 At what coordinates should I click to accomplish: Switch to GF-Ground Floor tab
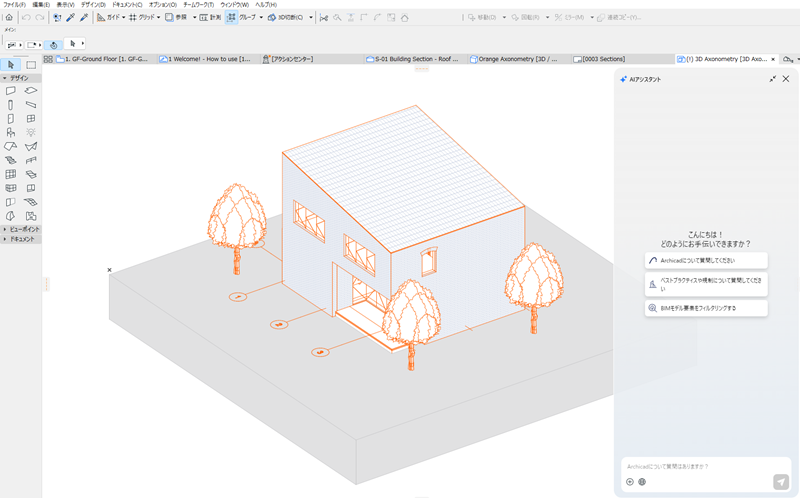[106, 59]
